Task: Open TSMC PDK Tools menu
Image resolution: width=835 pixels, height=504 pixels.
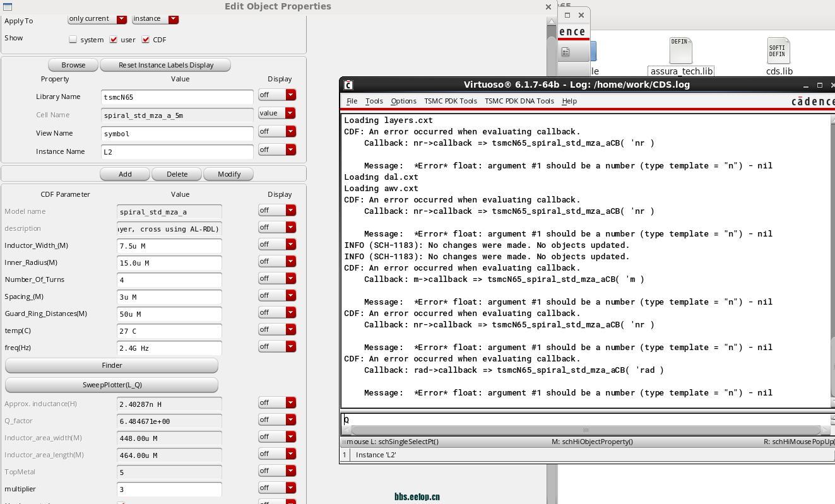Action: pos(451,101)
